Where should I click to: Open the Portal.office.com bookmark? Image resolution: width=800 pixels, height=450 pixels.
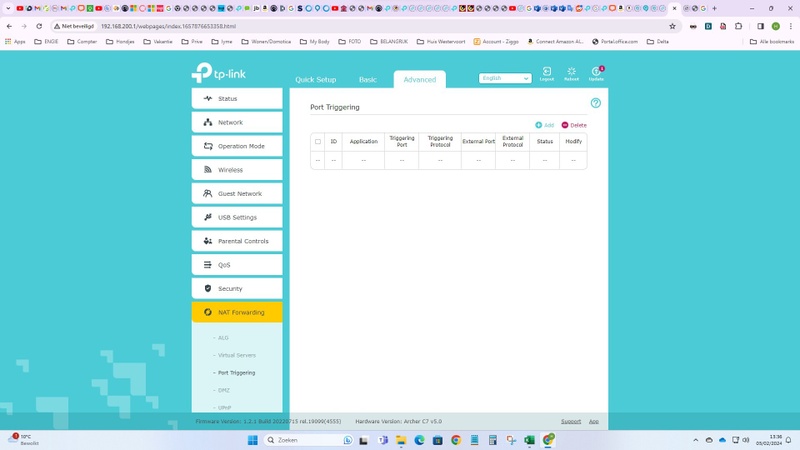615,42
